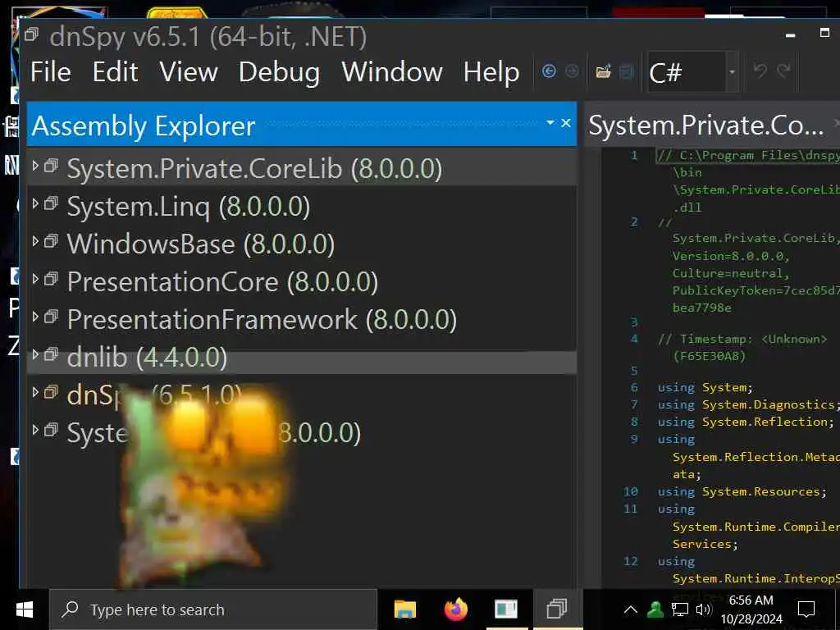The width and height of the screenshot is (840, 630).
Task: Click the dnSpy taskbar button
Action: pos(557,609)
